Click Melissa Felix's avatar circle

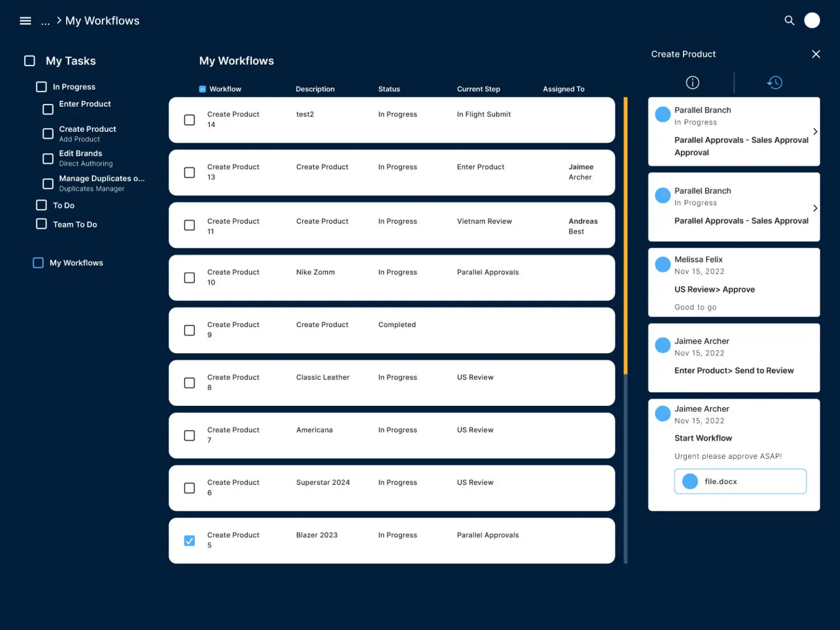(663, 265)
